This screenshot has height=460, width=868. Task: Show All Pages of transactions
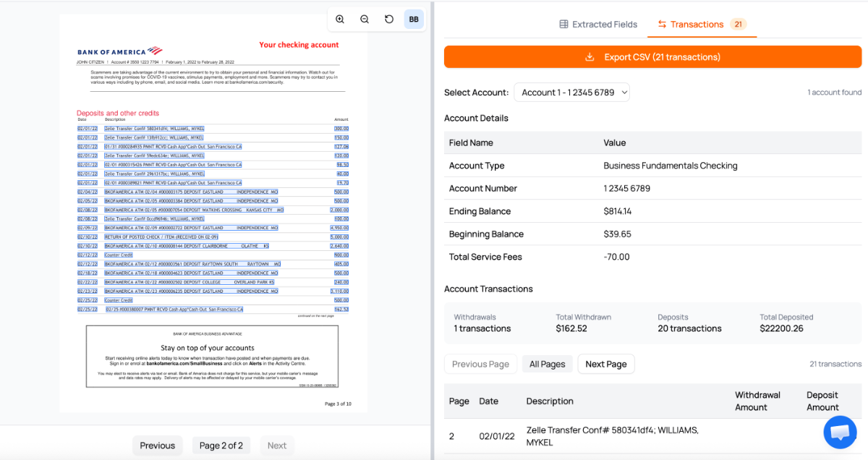(x=548, y=364)
